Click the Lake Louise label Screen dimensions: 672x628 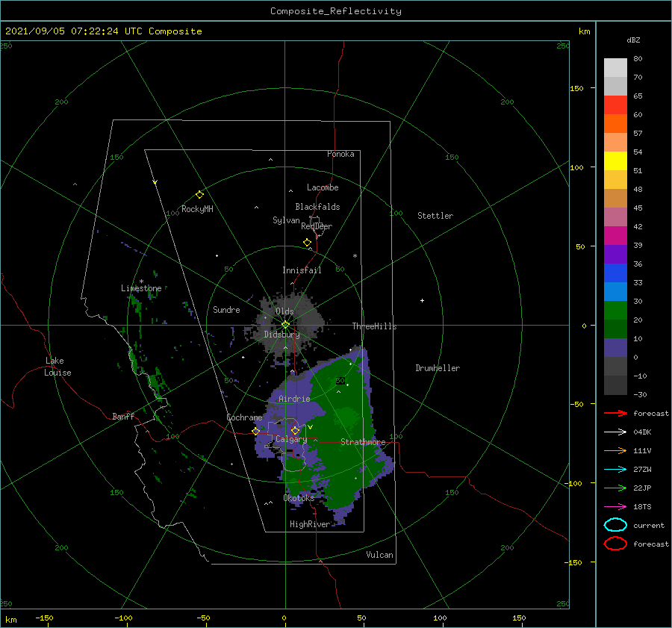[x=57, y=367]
